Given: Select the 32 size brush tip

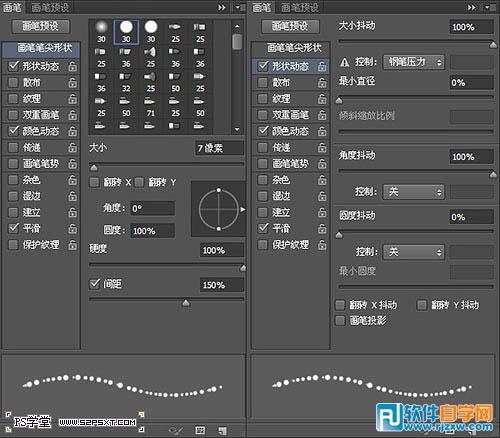Looking at the screenshot, I should click(126, 82).
